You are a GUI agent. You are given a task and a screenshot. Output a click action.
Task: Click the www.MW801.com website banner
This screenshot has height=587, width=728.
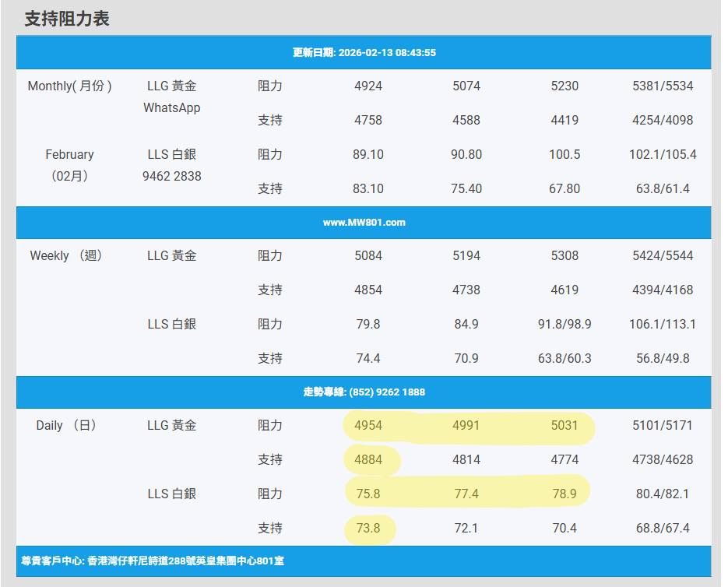click(x=364, y=223)
